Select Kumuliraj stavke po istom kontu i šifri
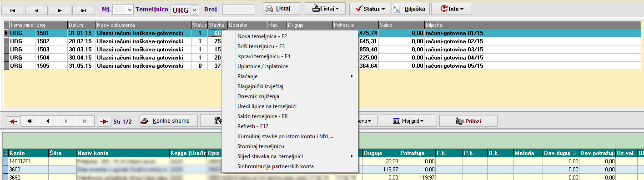This screenshot has height=180, width=644. point(290,136)
